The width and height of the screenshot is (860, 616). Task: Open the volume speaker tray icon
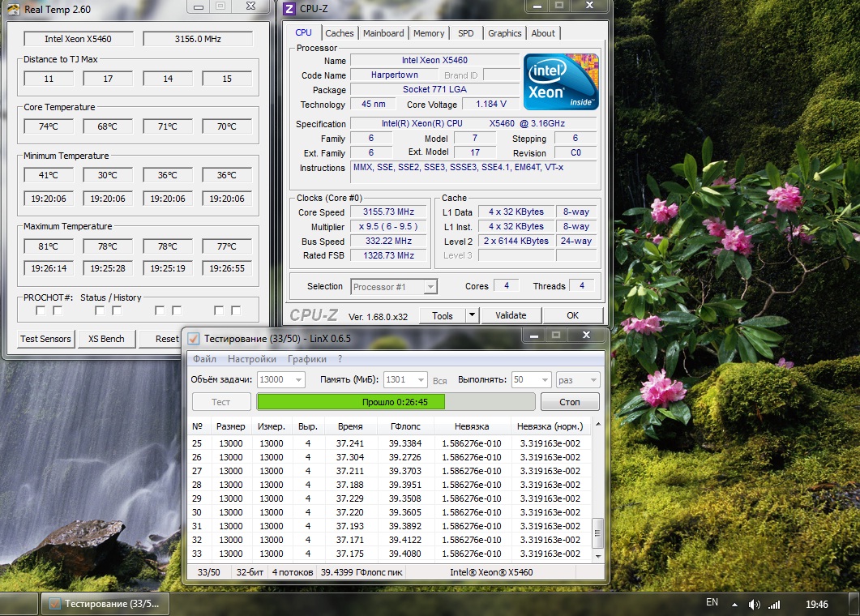[754, 605]
